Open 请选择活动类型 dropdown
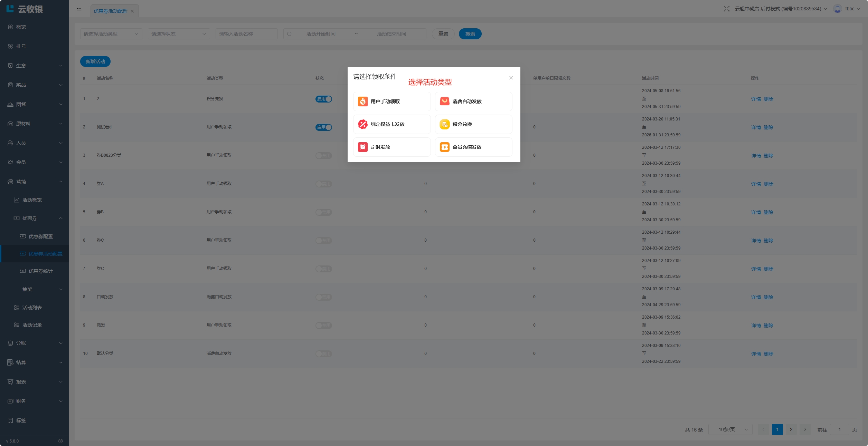 pyautogui.click(x=111, y=34)
